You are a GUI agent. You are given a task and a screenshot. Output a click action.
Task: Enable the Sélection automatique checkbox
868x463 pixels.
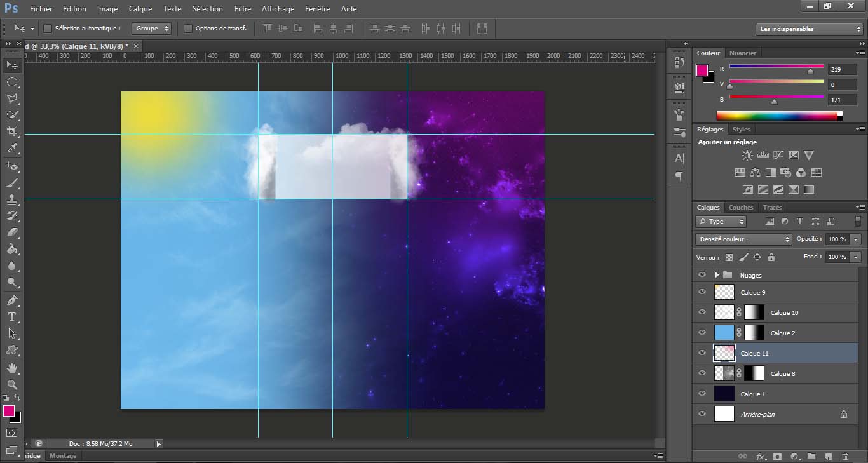47,29
